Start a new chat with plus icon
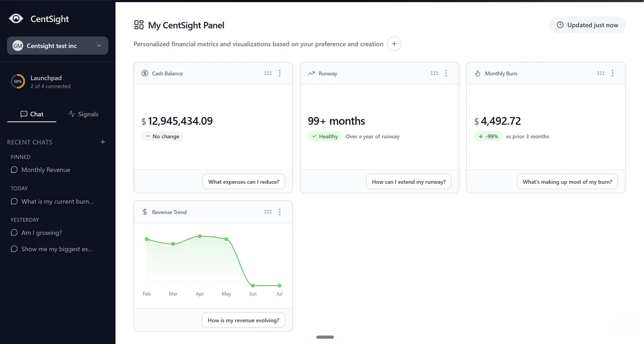 pos(103,142)
